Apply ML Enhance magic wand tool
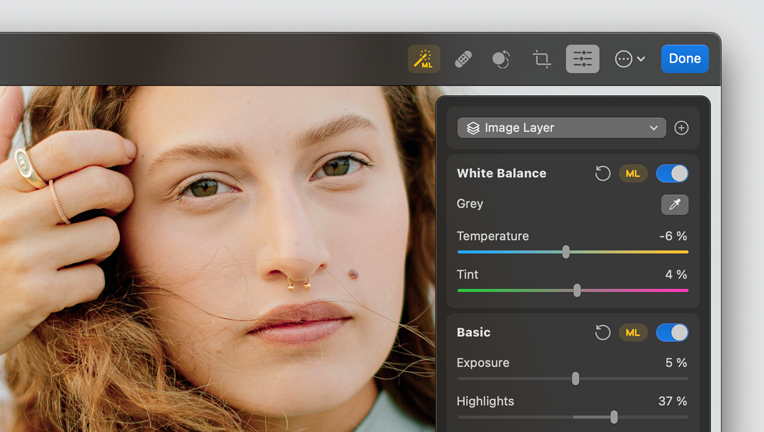Viewport: 764px width, 432px height. coord(424,59)
